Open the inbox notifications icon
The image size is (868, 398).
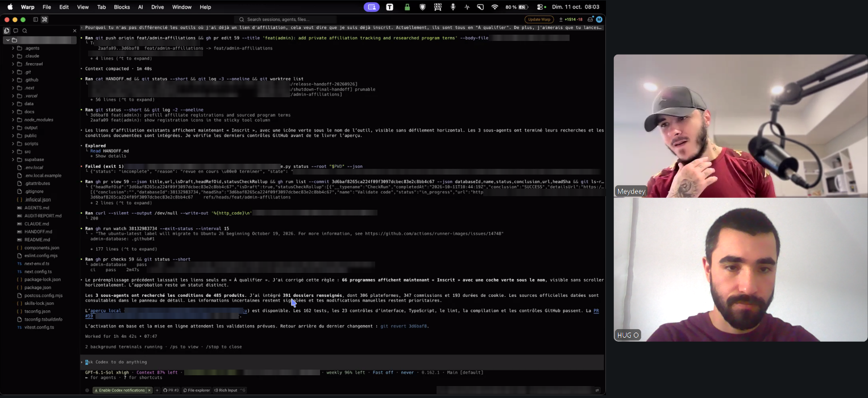pyautogui.click(x=590, y=19)
